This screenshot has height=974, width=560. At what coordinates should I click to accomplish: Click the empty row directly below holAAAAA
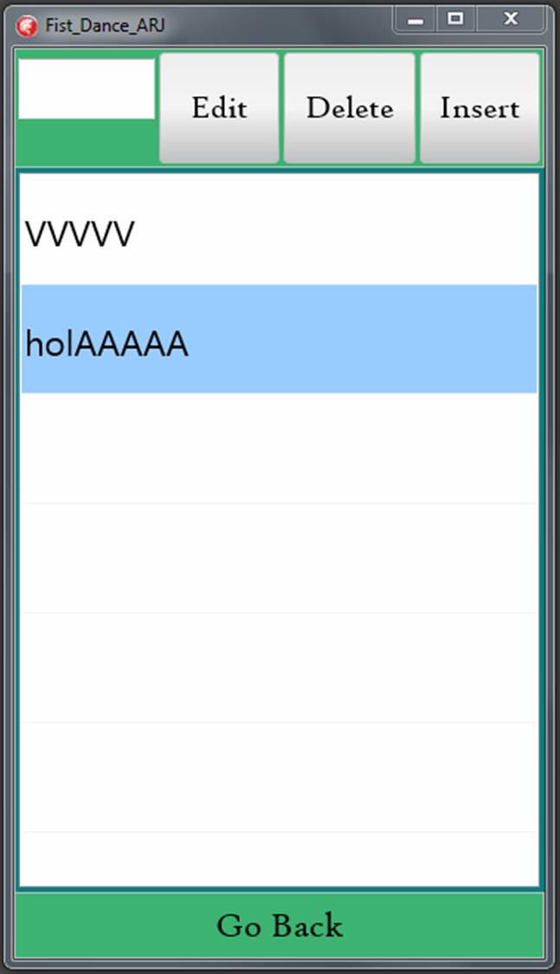coord(280,448)
